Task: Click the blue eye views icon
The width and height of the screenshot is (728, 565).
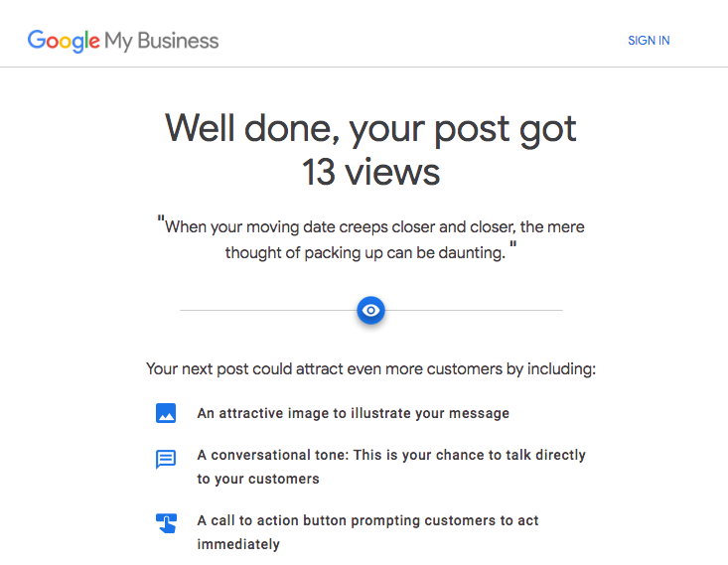Action: pyautogui.click(x=370, y=311)
